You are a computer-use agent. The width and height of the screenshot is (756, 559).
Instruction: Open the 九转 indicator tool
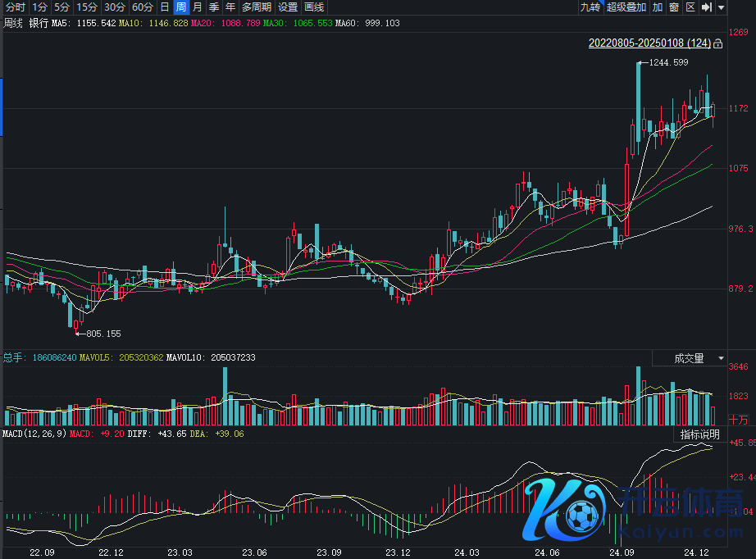590,7
